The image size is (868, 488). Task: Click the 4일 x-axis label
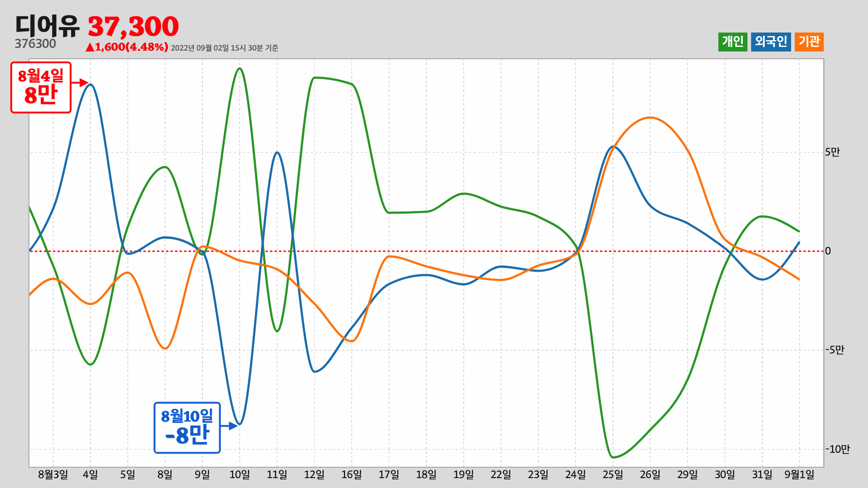tap(90, 474)
